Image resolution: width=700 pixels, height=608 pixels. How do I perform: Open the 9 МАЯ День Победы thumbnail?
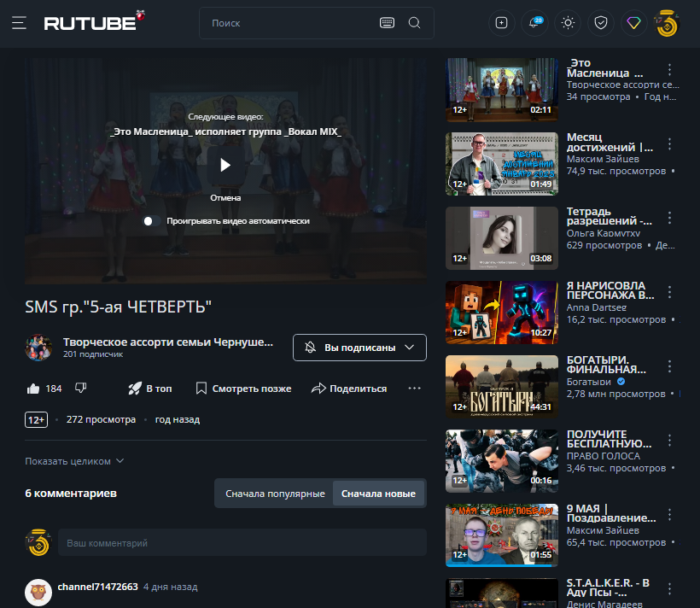(x=502, y=535)
